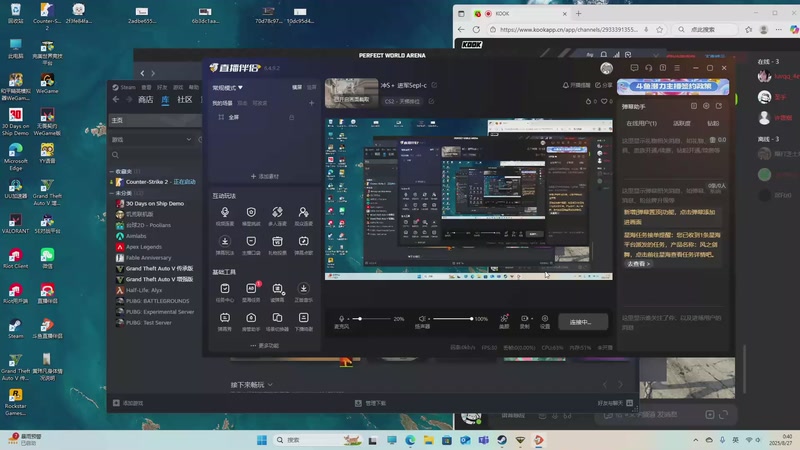Viewport: 800px width, 450px height.
Task: Open the microphone-icon video link feature under 互动玩法
Action: (x=224, y=212)
